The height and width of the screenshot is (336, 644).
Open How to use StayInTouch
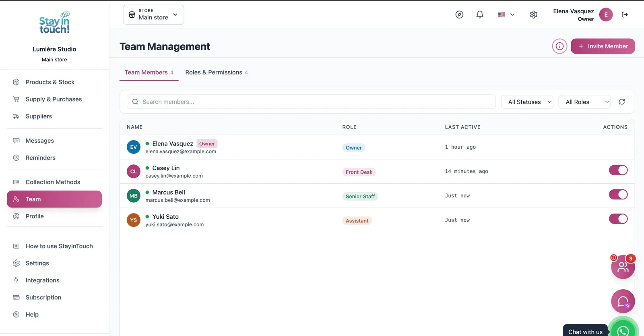54,246
